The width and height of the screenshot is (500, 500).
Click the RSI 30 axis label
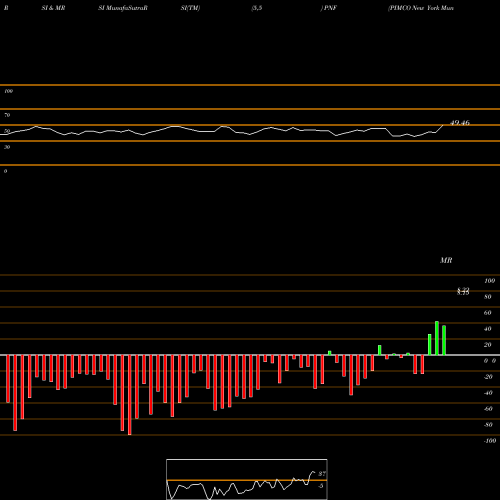click(7, 147)
